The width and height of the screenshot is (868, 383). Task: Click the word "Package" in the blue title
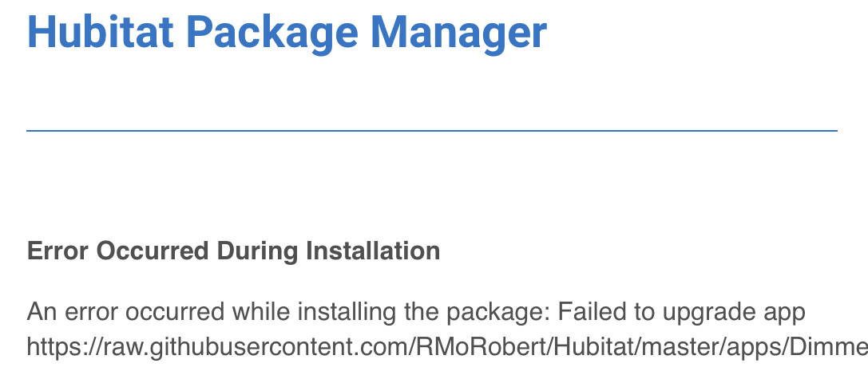[x=272, y=34]
